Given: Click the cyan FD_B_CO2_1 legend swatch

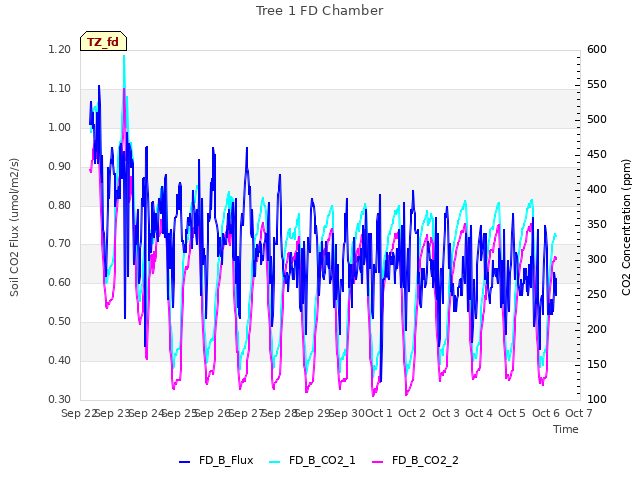Looking at the screenshot, I should 275,462.
